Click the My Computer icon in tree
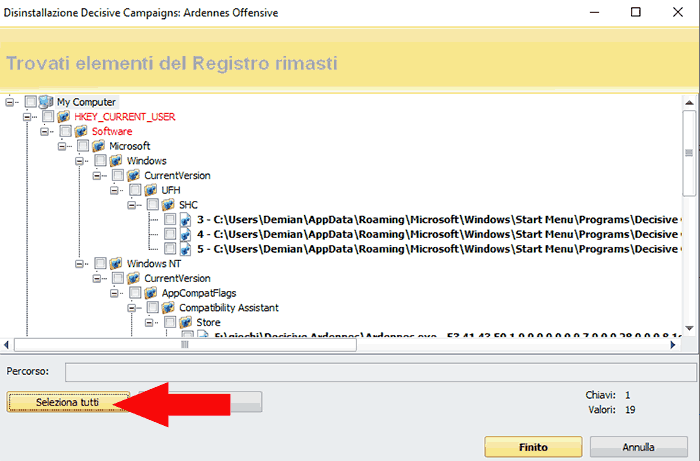The width and height of the screenshot is (700, 461). [x=46, y=102]
